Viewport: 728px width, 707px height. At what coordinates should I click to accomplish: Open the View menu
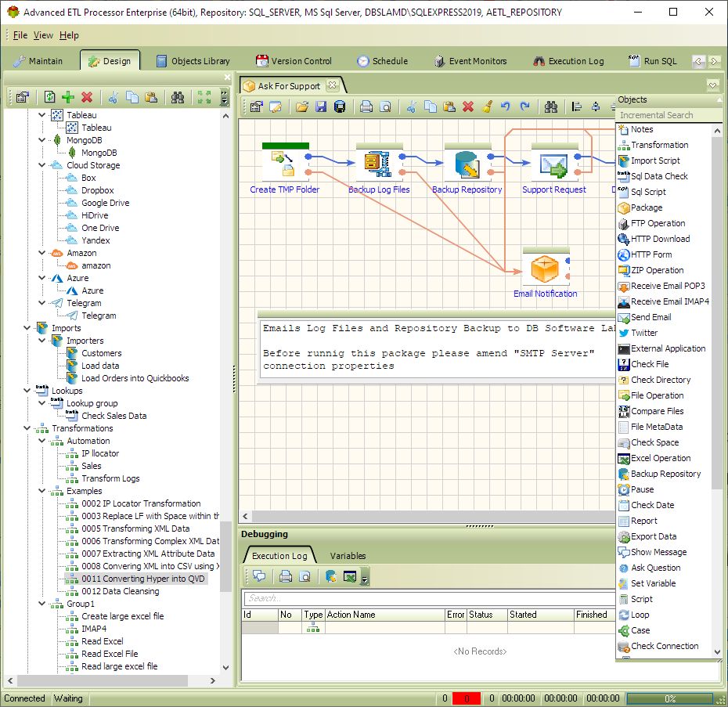[x=43, y=35]
